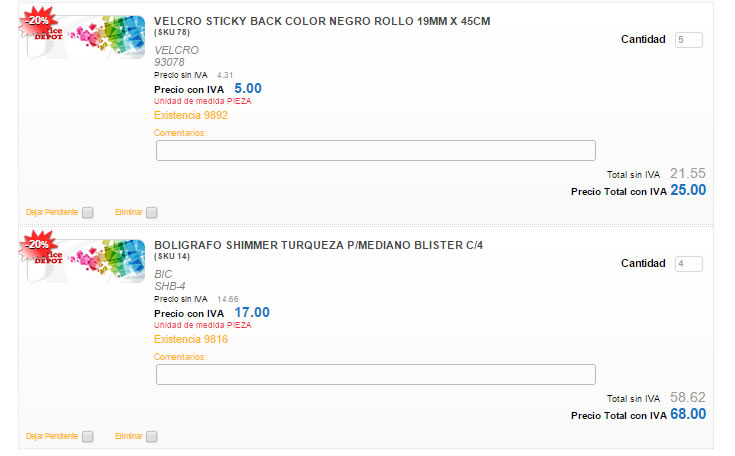
Task: Open the Boligrafo Shimmer product image
Action: pos(86,261)
